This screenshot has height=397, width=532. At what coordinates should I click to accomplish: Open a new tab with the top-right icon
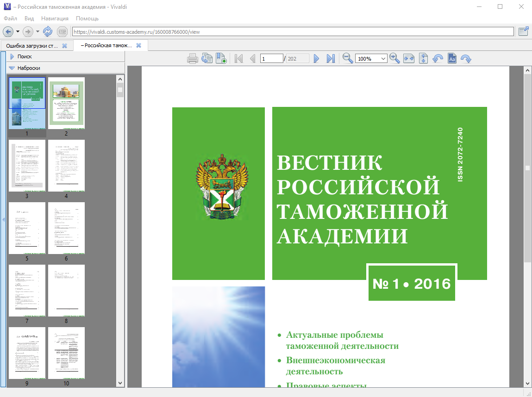(524, 31)
